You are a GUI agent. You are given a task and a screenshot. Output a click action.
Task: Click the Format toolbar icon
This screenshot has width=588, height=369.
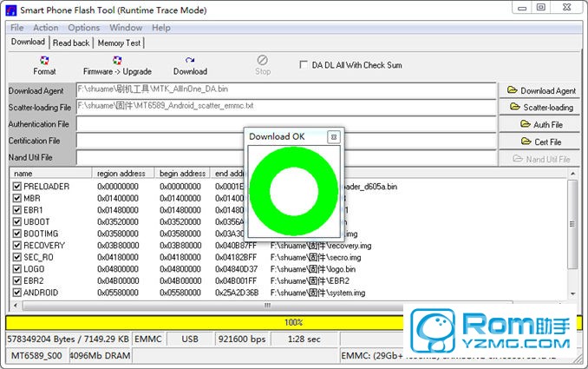coord(44,62)
